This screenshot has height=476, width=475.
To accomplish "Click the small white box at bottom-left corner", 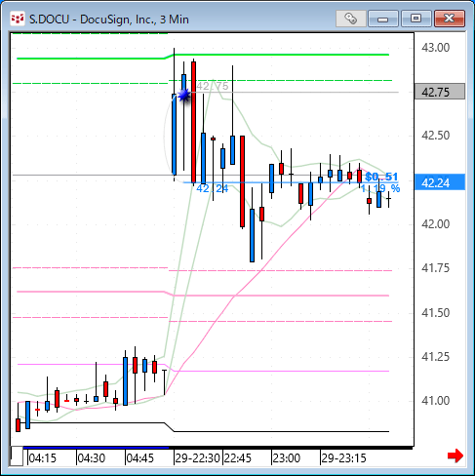I will click(17, 456).
